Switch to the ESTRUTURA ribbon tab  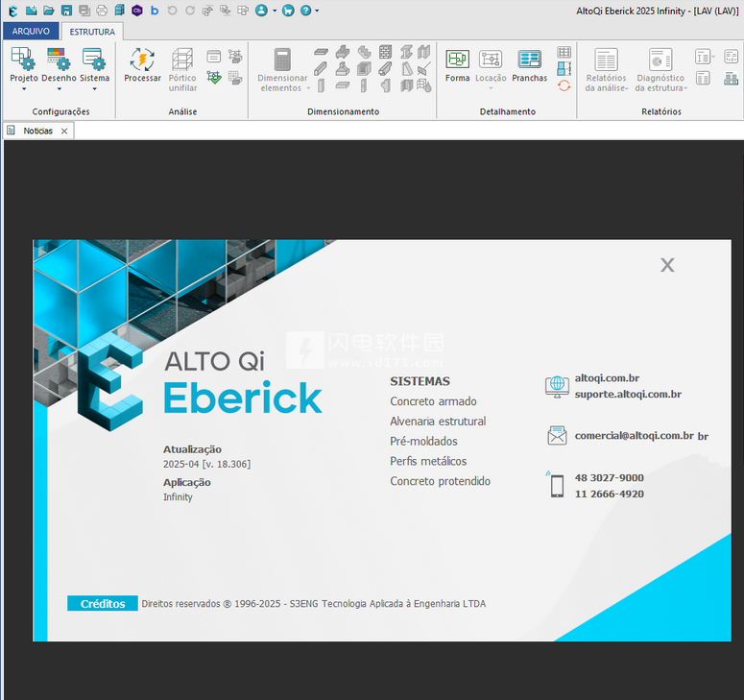[91, 32]
